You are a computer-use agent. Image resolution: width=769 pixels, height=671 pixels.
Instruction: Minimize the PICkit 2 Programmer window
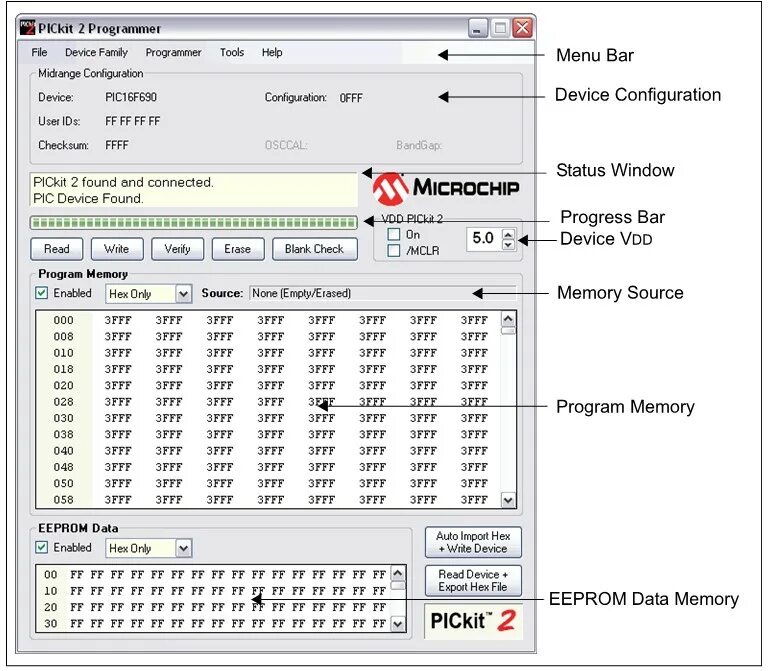pyautogui.click(x=477, y=28)
